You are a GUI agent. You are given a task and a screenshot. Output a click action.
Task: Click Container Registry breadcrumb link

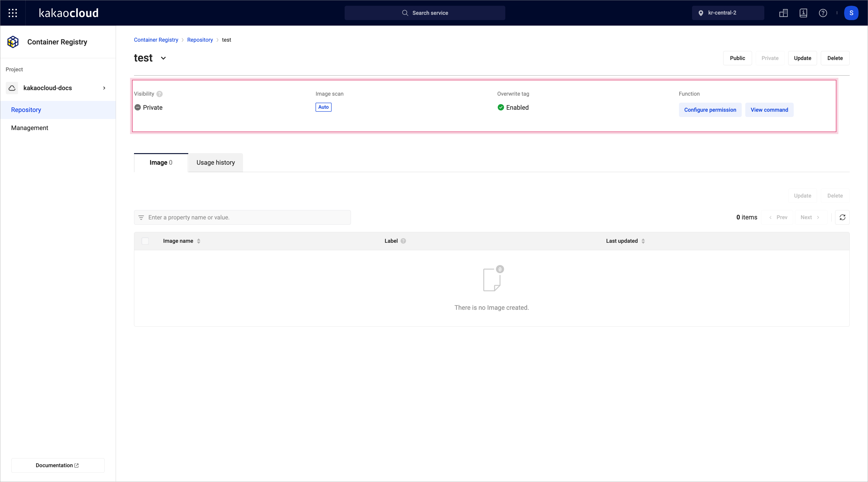pos(156,40)
